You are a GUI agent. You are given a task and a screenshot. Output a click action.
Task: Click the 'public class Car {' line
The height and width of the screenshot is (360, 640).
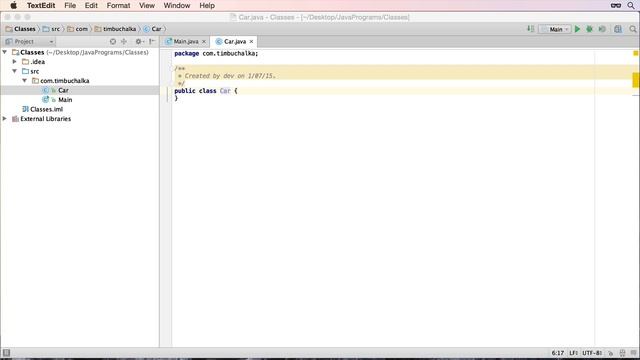pyautogui.click(x=206, y=91)
